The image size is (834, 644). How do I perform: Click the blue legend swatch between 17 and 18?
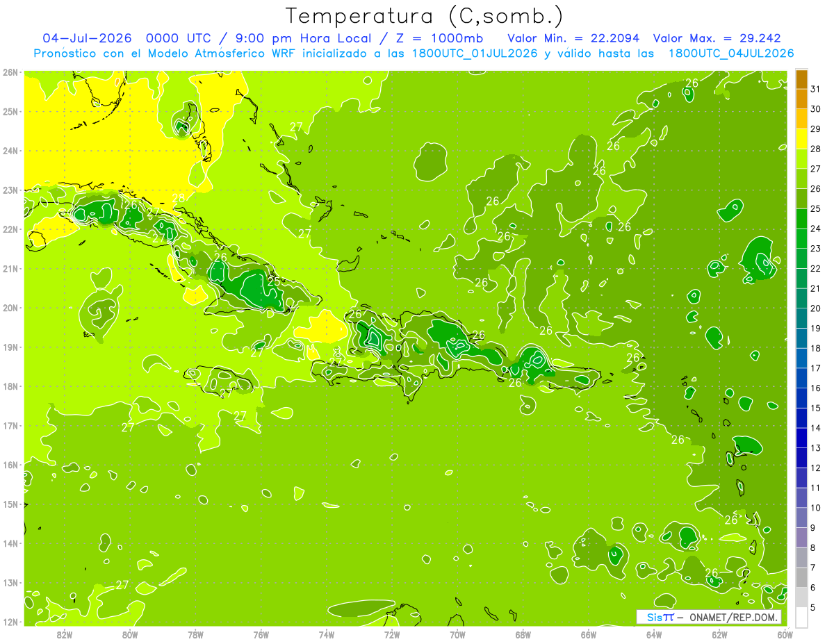[801, 358]
